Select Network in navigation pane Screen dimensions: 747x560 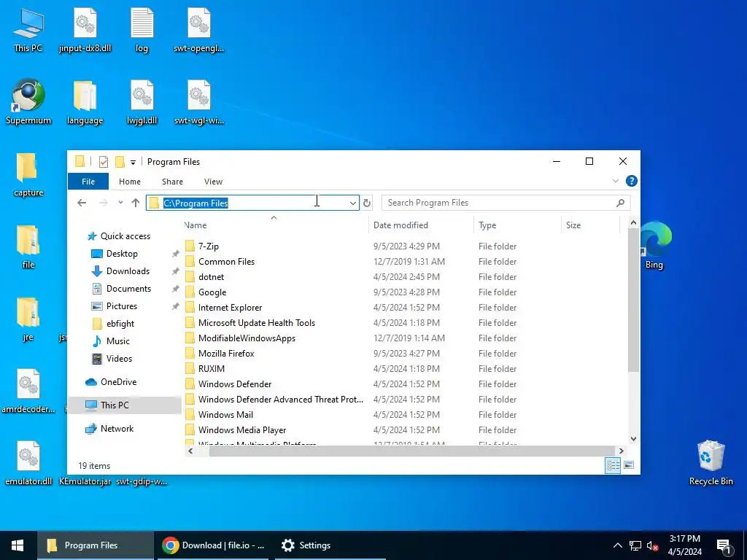[117, 429]
